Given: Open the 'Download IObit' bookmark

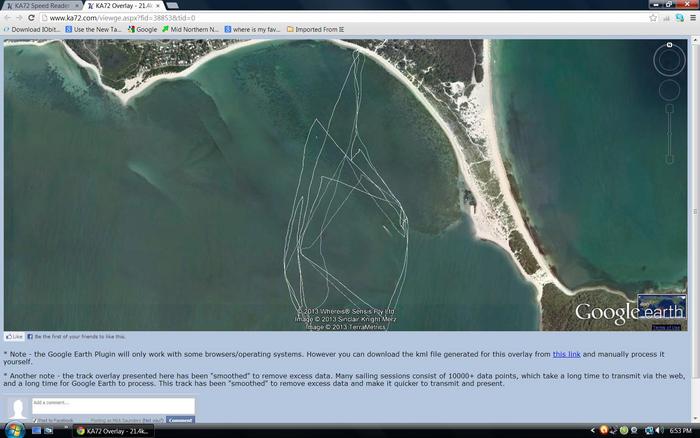Looking at the screenshot, I should click(x=34, y=29).
